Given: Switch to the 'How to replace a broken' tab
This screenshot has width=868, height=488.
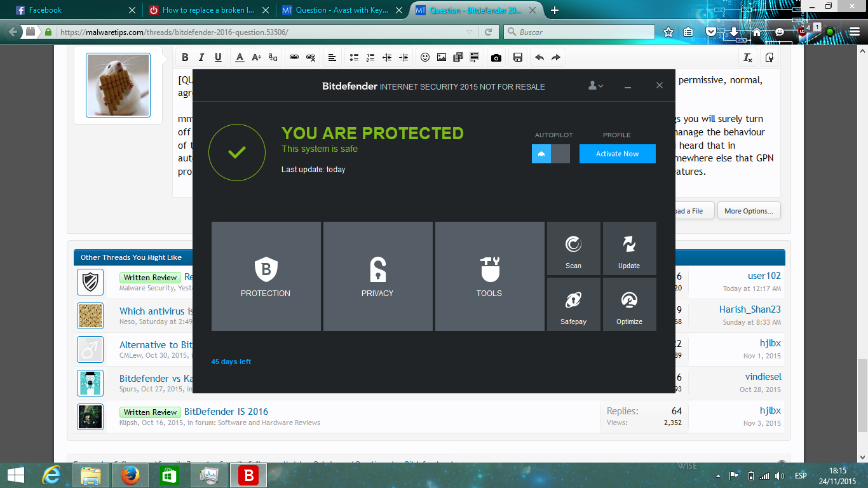Looking at the screenshot, I should pos(210,10).
